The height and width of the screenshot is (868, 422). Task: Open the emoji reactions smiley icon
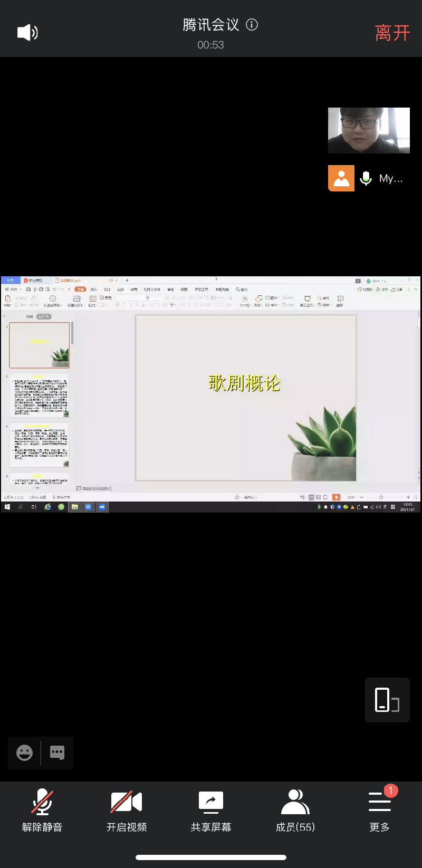point(24,753)
